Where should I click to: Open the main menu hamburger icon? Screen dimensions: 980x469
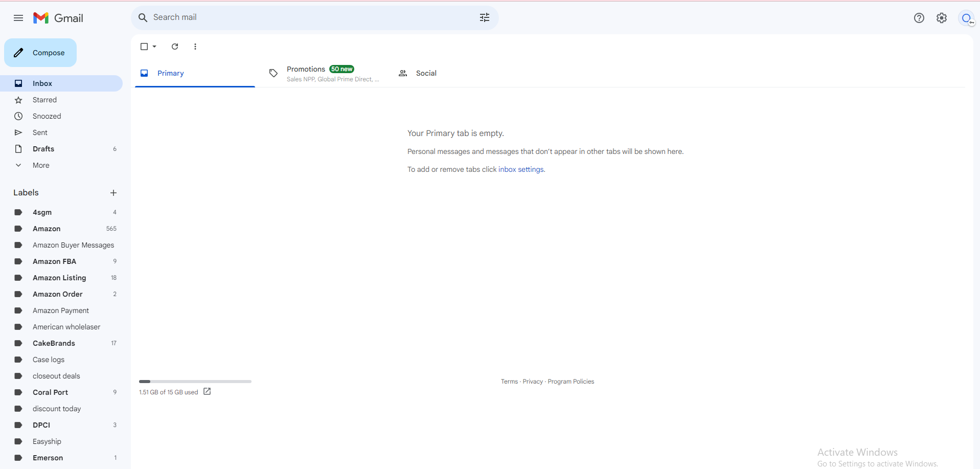point(18,18)
